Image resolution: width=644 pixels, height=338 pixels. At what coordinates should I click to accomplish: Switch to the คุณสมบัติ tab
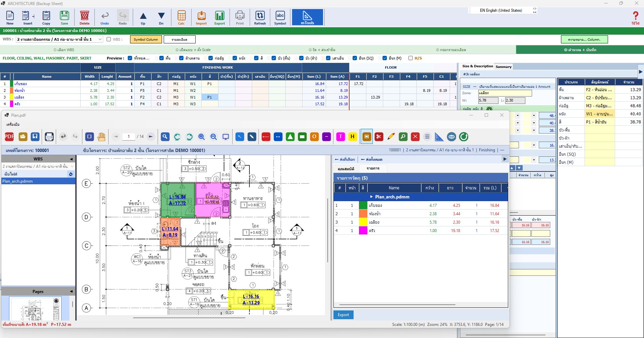pos(346,168)
